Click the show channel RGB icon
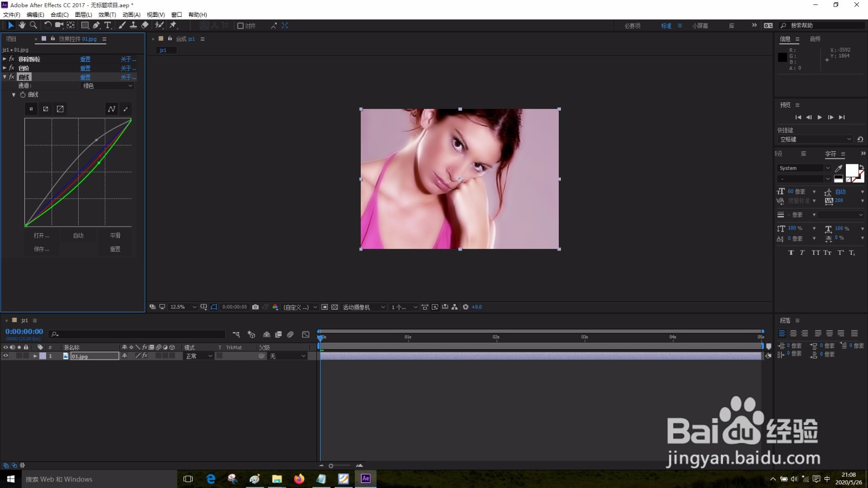This screenshot has width=868, height=488. (x=275, y=307)
